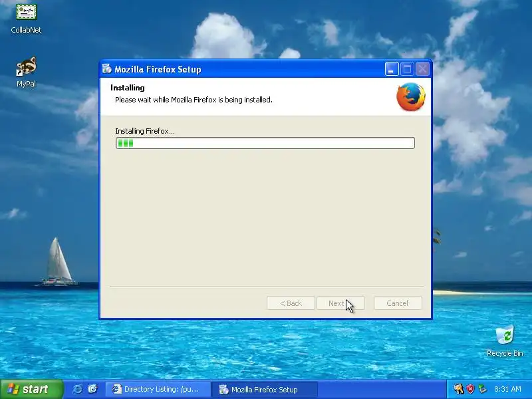Click the Start button
532x399 pixels.
tap(31, 389)
